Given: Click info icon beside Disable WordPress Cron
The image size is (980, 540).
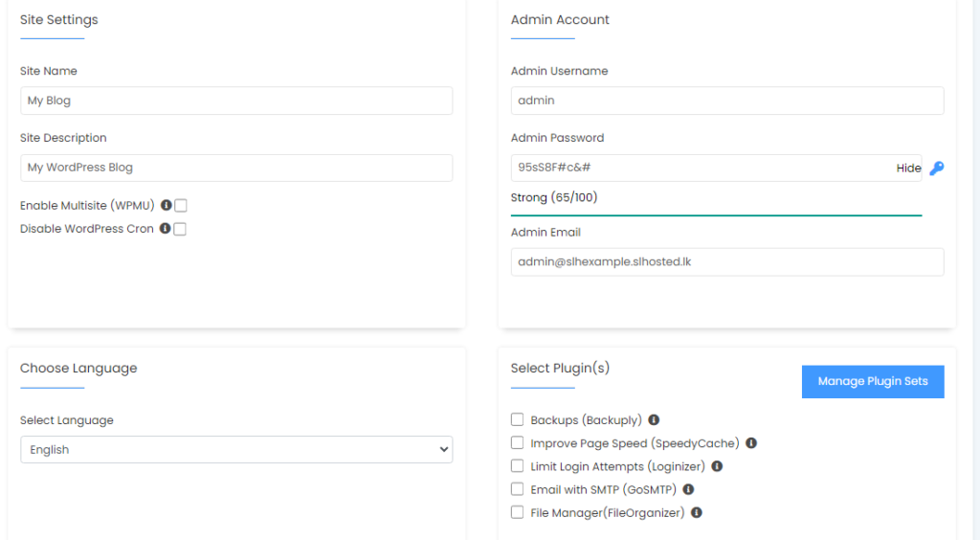Looking at the screenshot, I should point(166,229).
